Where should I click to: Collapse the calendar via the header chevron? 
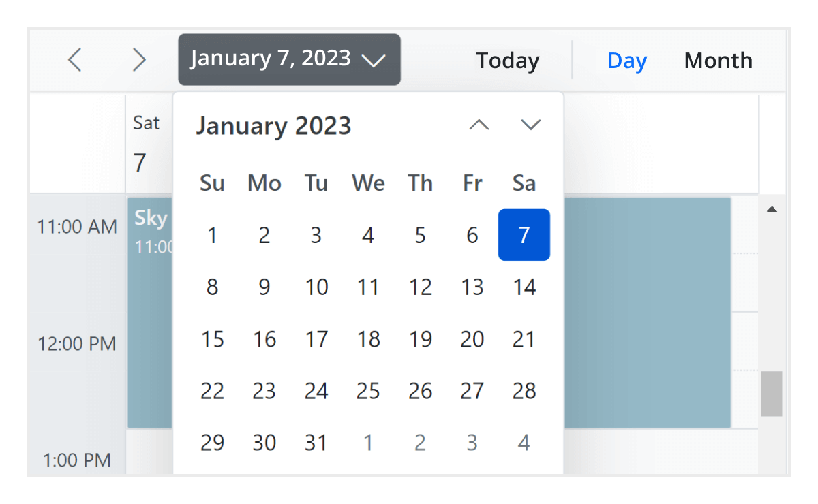tap(374, 60)
